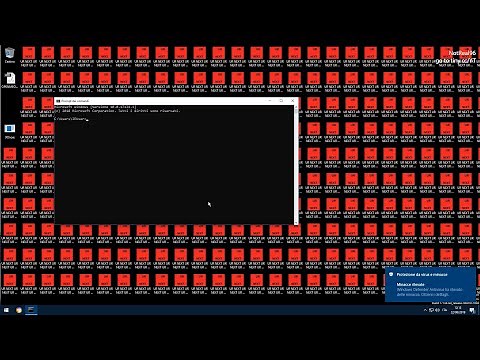The width and height of the screenshot is (480, 360).
Task: Click the scroll-down arrow in Command Prompt
Action: (x=296, y=222)
